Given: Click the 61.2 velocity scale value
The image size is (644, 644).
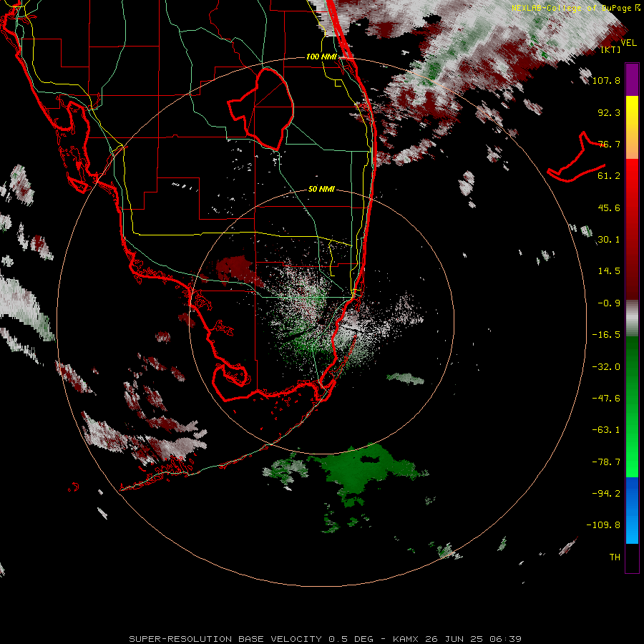Looking at the screenshot, I should (x=609, y=176).
